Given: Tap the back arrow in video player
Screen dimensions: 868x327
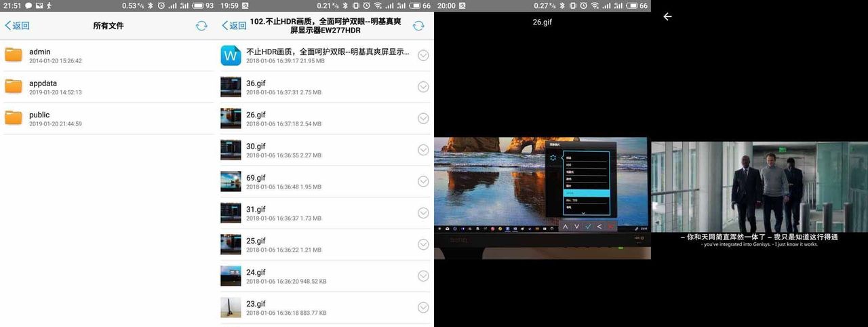Looking at the screenshot, I should pyautogui.click(x=667, y=17).
